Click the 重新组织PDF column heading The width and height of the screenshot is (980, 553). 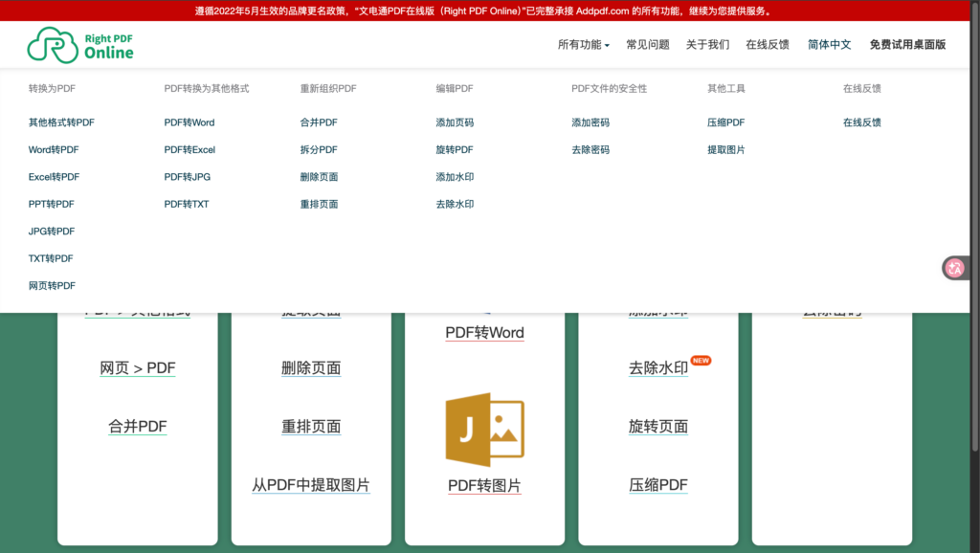tap(328, 88)
